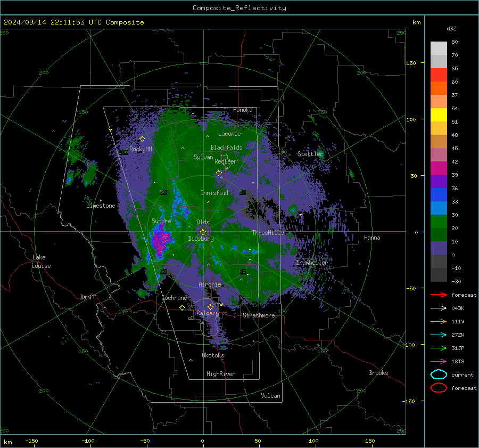Click the 18TS legend text

coord(458,362)
